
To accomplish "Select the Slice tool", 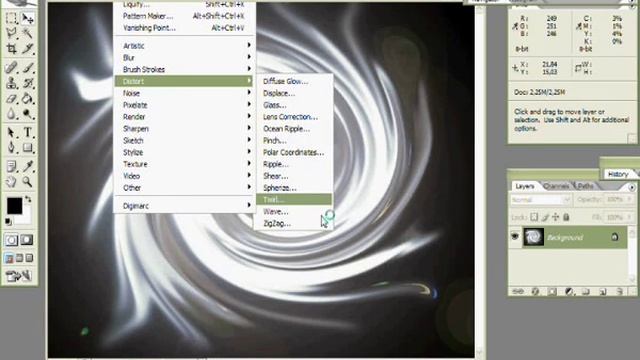I will click(28, 49).
